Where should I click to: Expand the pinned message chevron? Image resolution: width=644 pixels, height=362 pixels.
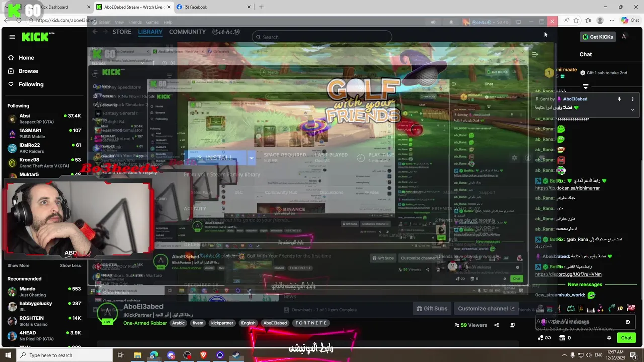pyautogui.click(x=632, y=109)
